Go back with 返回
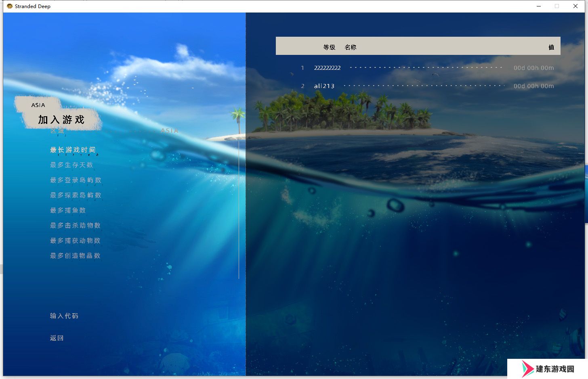 (x=57, y=338)
